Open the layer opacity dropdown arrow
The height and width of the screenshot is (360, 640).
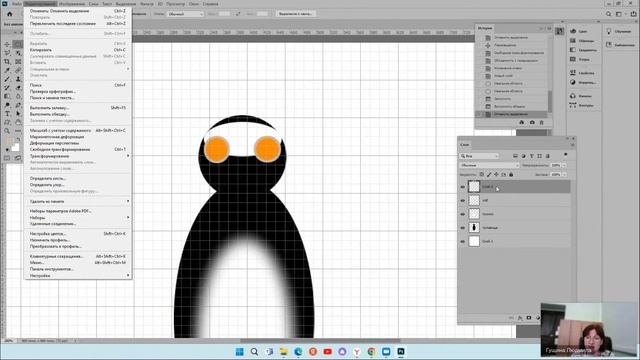pos(564,165)
